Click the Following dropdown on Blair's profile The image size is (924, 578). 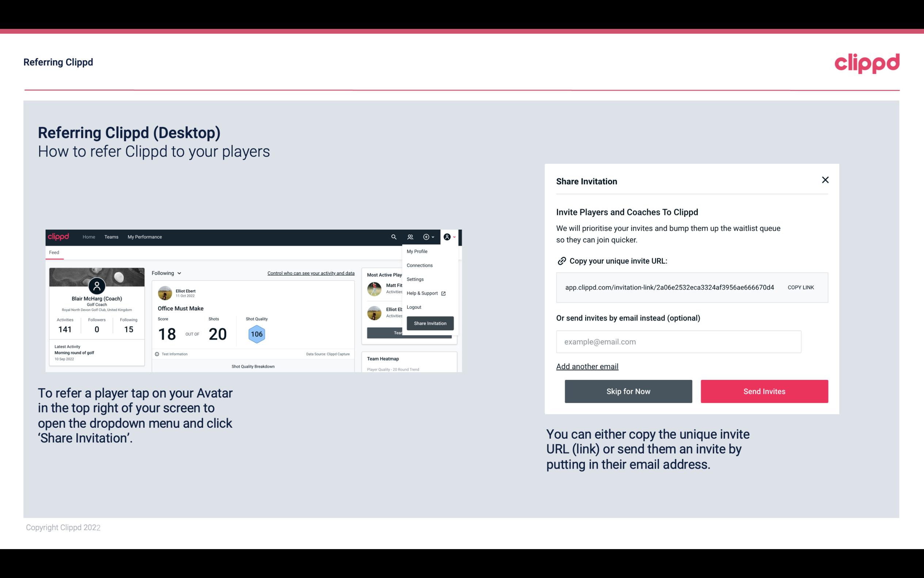click(165, 273)
